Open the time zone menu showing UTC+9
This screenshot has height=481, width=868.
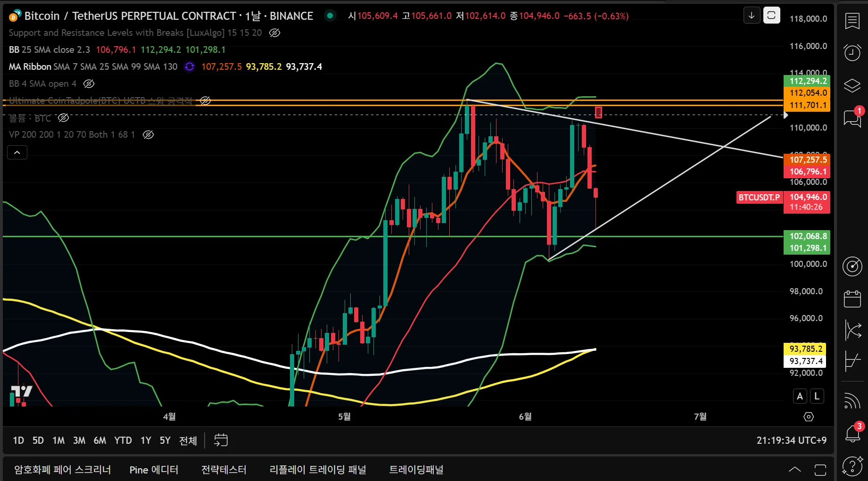pos(792,440)
